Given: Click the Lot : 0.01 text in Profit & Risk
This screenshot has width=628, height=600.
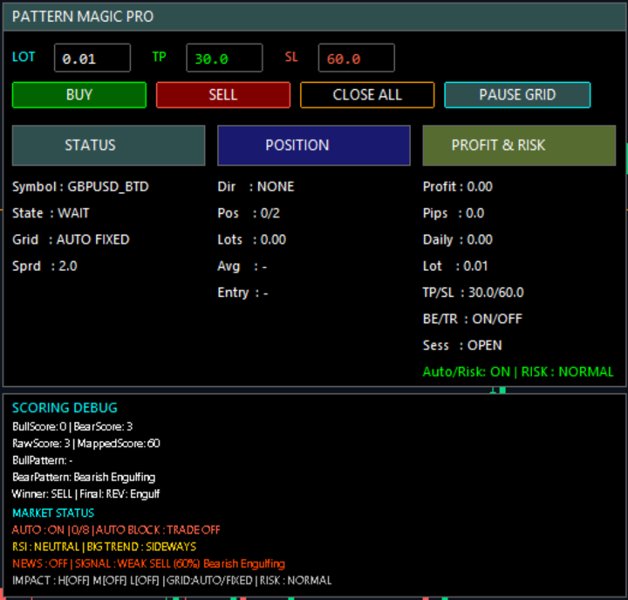Looking at the screenshot, I should click(455, 266).
